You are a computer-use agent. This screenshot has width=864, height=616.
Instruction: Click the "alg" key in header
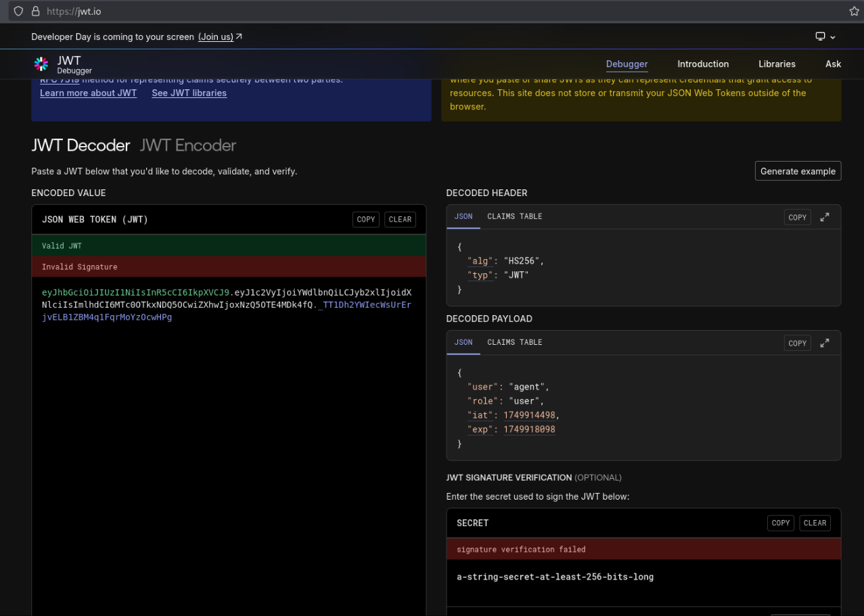480,260
